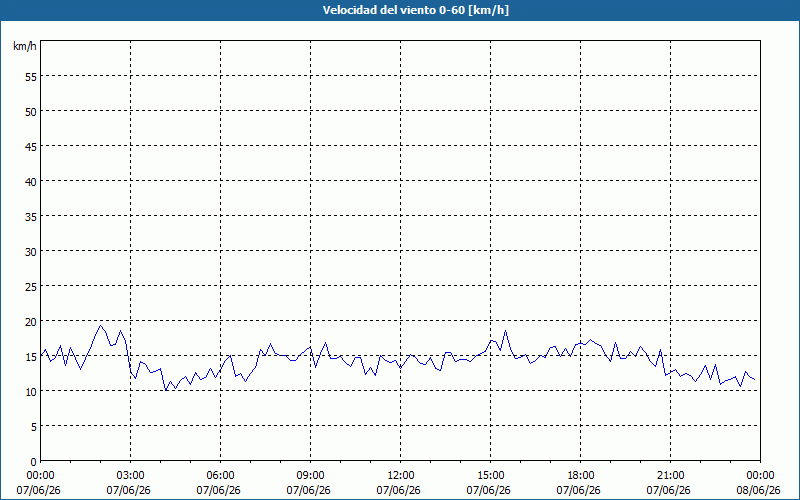The width and height of the screenshot is (800, 500).
Task: Click the "06:00" time axis label
Action: pyautogui.click(x=220, y=476)
